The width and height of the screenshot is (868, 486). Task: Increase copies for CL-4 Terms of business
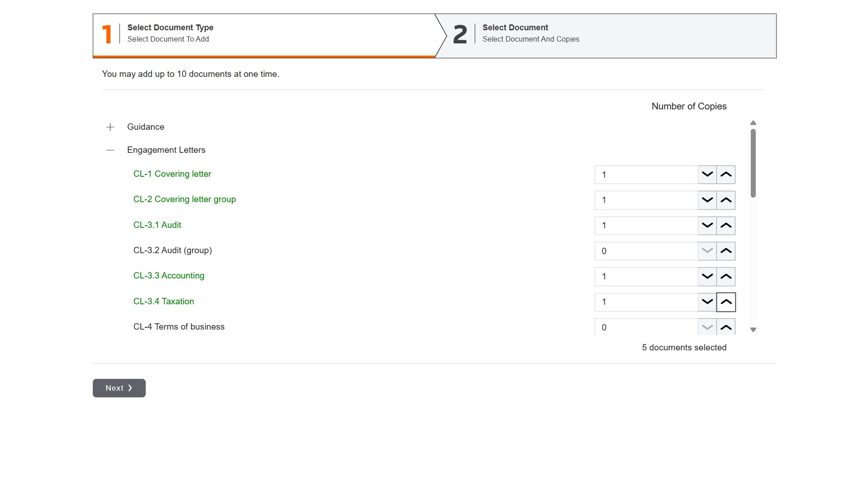[x=725, y=327]
